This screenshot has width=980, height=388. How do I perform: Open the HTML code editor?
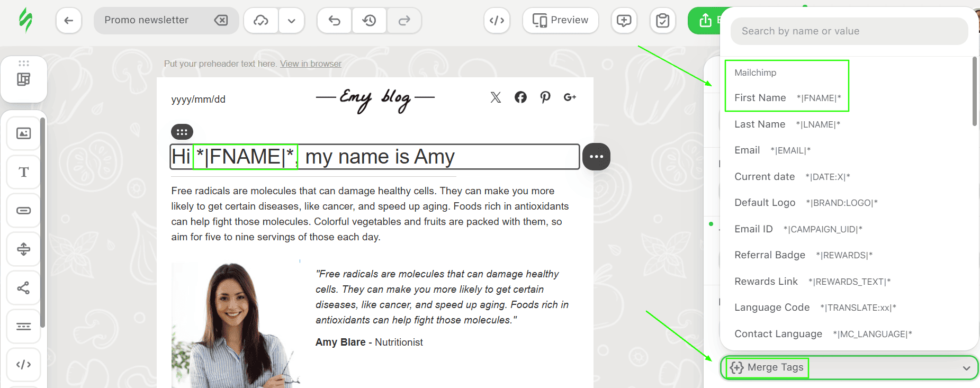(x=497, y=21)
